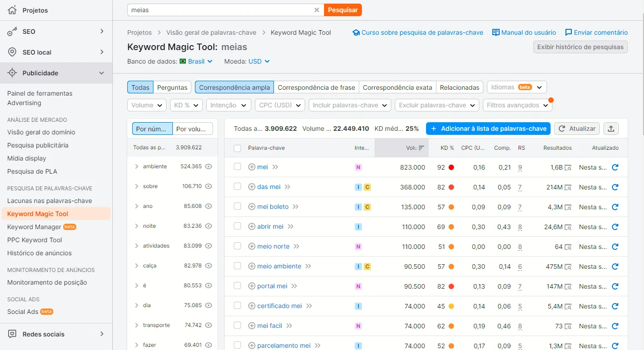Check the select-all checkbox in table header
This screenshot has height=350, width=644.
click(237, 148)
